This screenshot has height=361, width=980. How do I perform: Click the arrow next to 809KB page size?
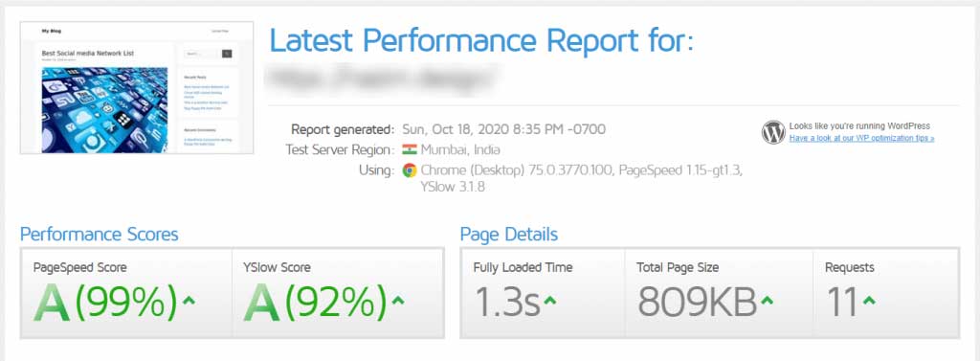point(767,301)
